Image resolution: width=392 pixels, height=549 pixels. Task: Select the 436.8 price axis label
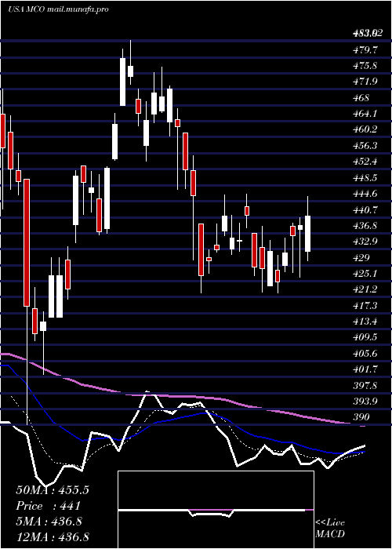tap(365, 226)
